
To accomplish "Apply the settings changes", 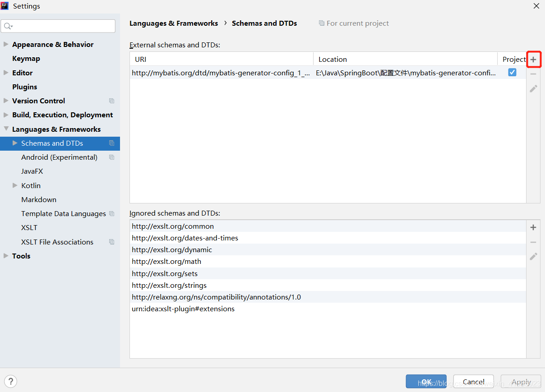I will tap(521, 381).
